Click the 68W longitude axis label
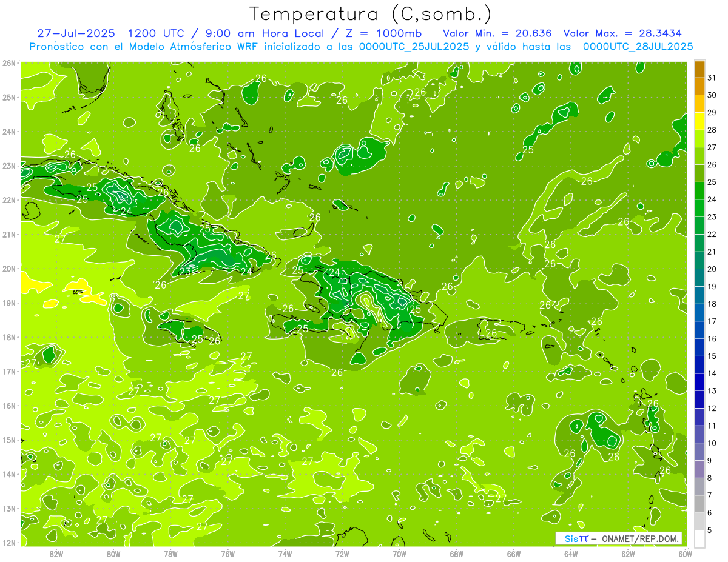The height and width of the screenshot is (562, 728). click(x=456, y=554)
